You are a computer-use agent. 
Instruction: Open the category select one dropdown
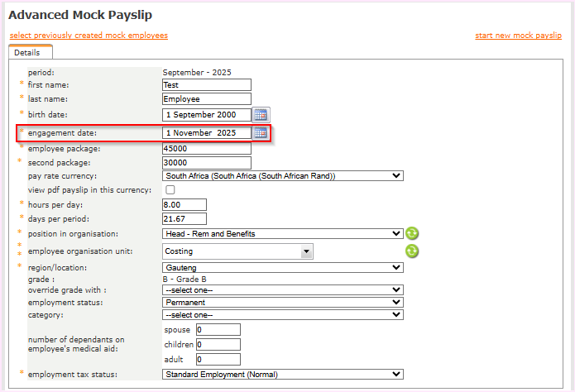coord(283,315)
